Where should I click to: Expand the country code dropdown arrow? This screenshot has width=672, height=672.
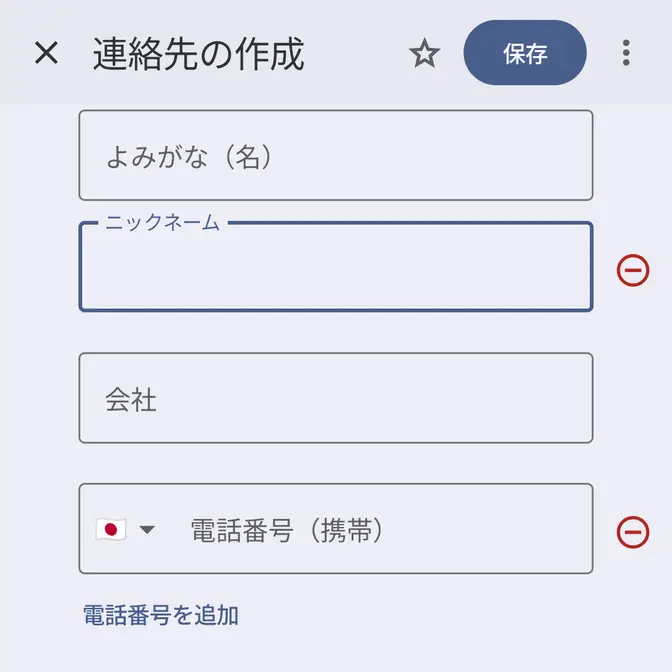pyautogui.click(x=147, y=530)
